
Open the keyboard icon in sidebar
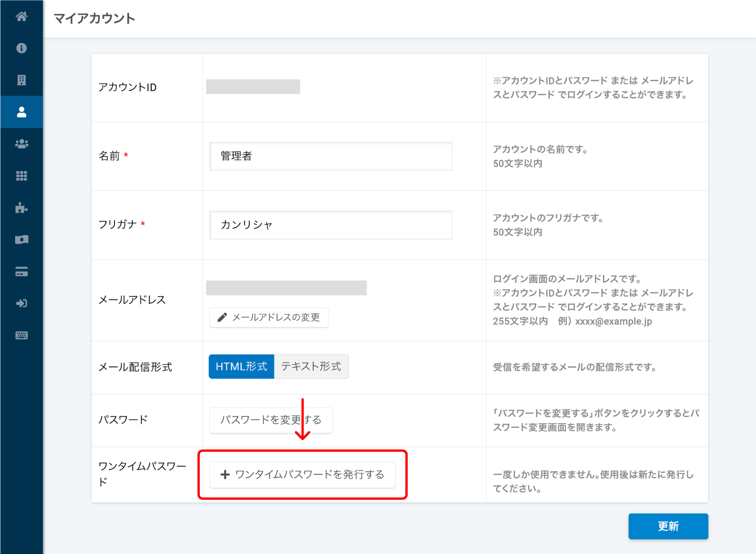(x=21, y=335)
